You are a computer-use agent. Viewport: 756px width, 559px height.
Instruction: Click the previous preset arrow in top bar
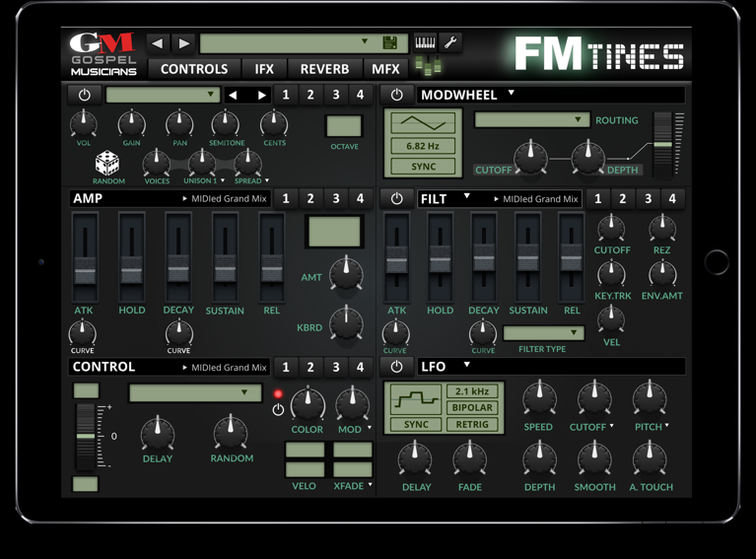[x=157, y=43]
